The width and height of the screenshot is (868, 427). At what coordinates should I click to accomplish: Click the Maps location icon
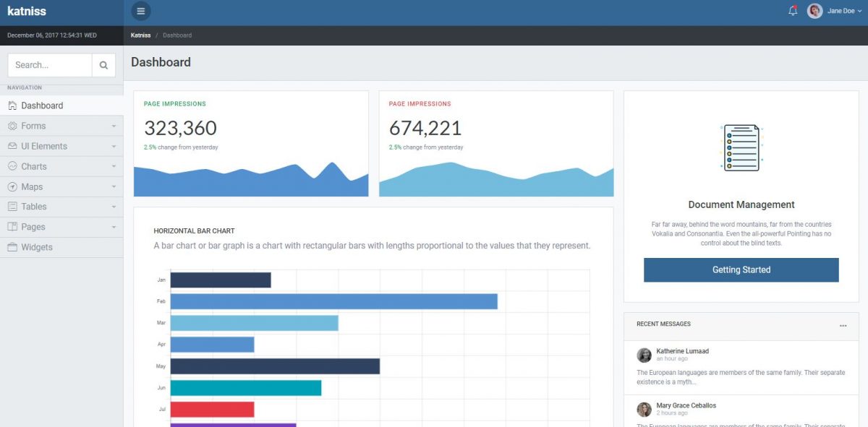click(x=12, y=186)
